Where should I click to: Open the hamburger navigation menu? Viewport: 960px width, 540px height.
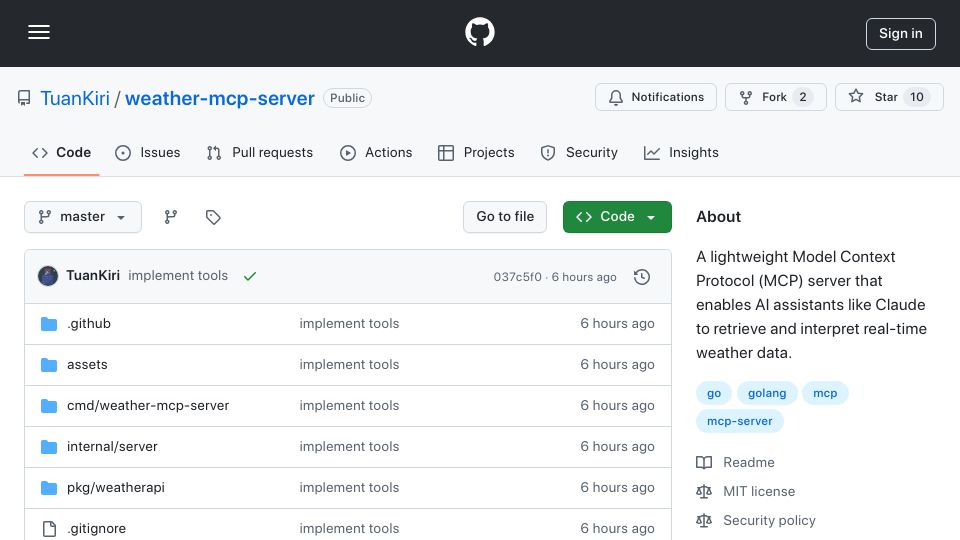39,32
